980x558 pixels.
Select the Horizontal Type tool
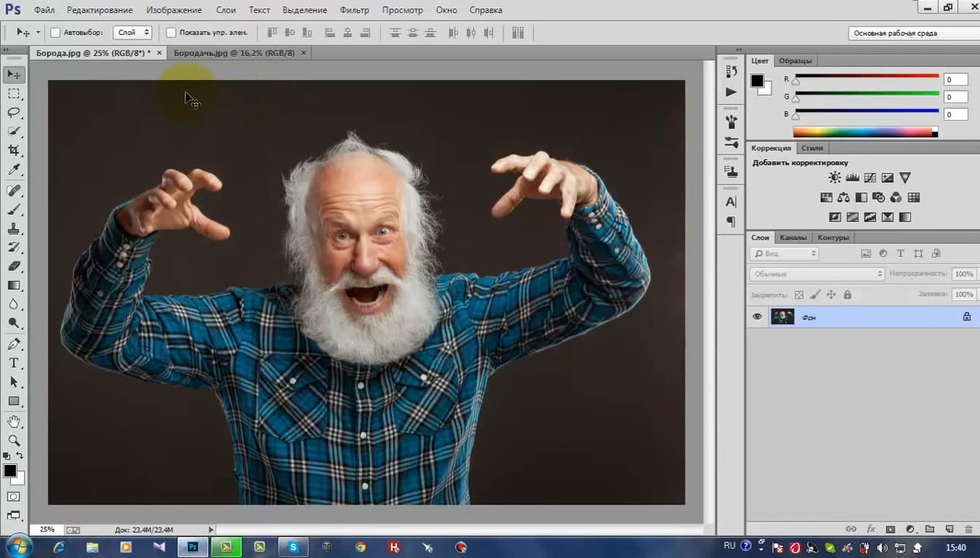pyautogui.click(x=14, y=363)
